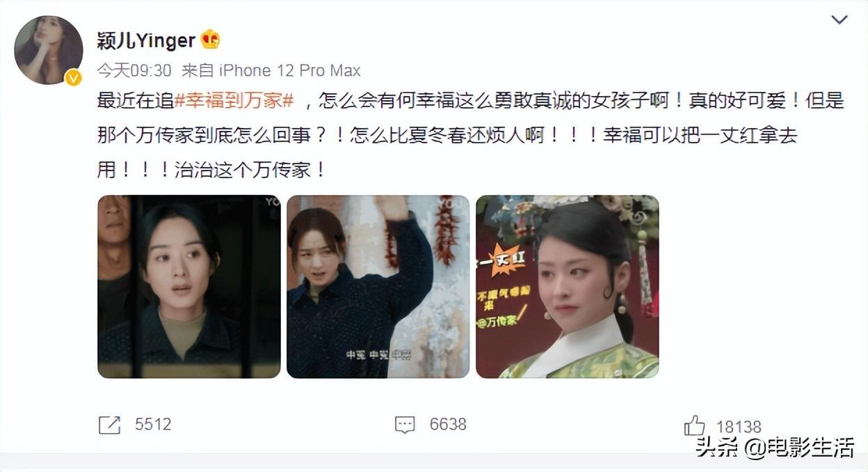Click the username 颖儿Yinger
868x472 pixels.
click(x=147, y=40)
